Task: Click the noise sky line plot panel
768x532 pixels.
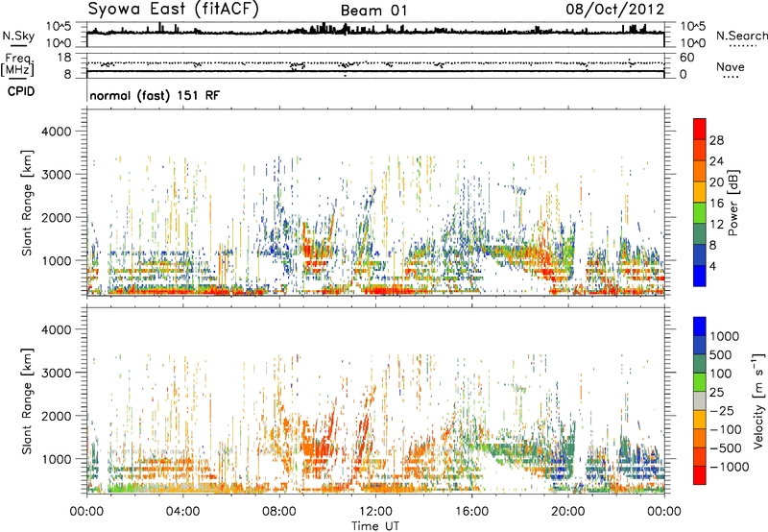Action: [x=375, y=35]
